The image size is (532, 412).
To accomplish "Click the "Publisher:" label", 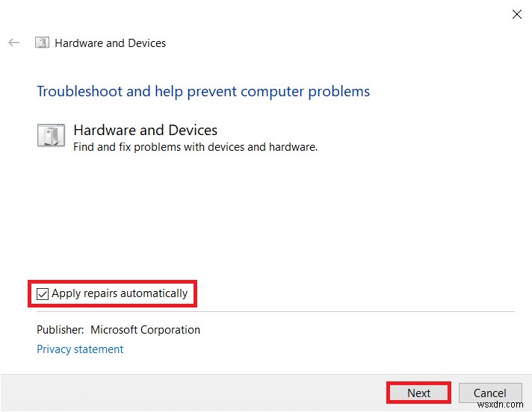I will (x=61, y=330).
